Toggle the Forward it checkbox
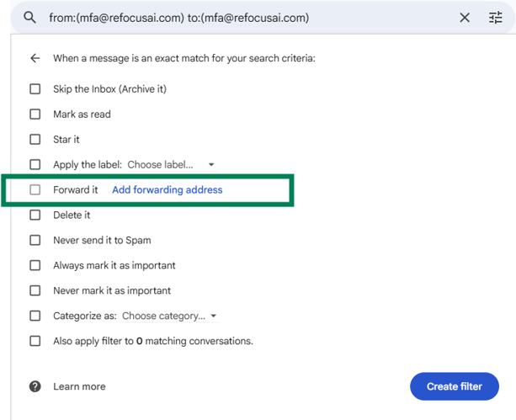 pos(35,189)
